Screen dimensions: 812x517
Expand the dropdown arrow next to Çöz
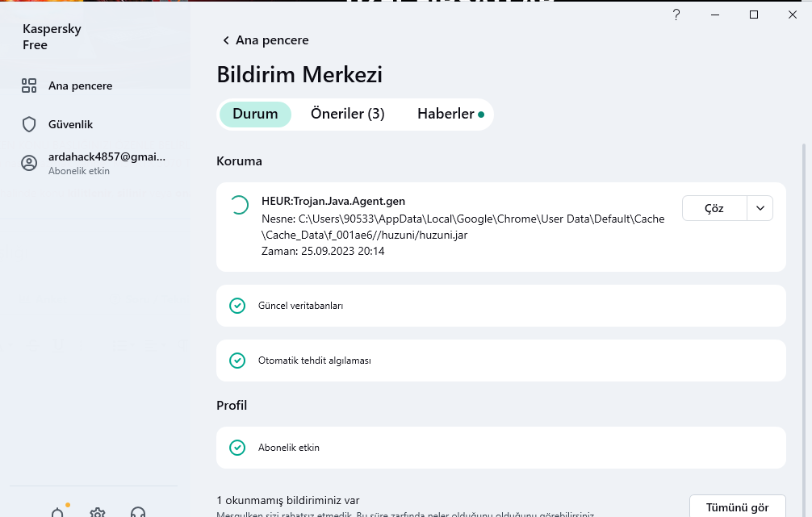click(760, 208)
